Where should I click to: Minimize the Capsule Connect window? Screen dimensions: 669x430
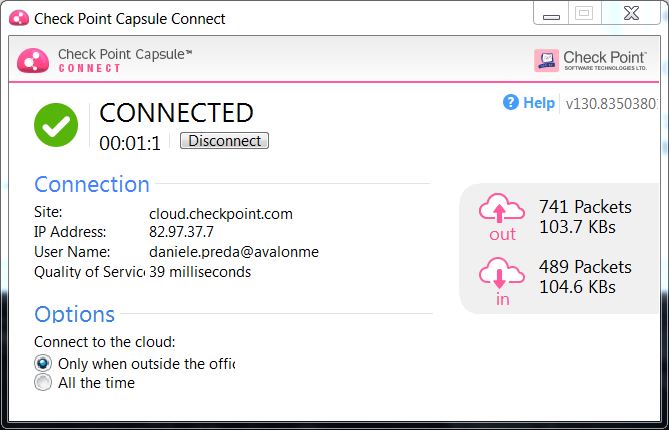(x=548, y=14)
